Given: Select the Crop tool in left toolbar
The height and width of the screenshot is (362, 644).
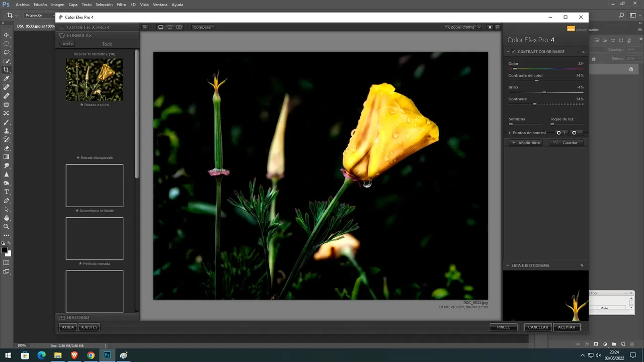Looking at the screenshot, I should click(x=7, y=70).
